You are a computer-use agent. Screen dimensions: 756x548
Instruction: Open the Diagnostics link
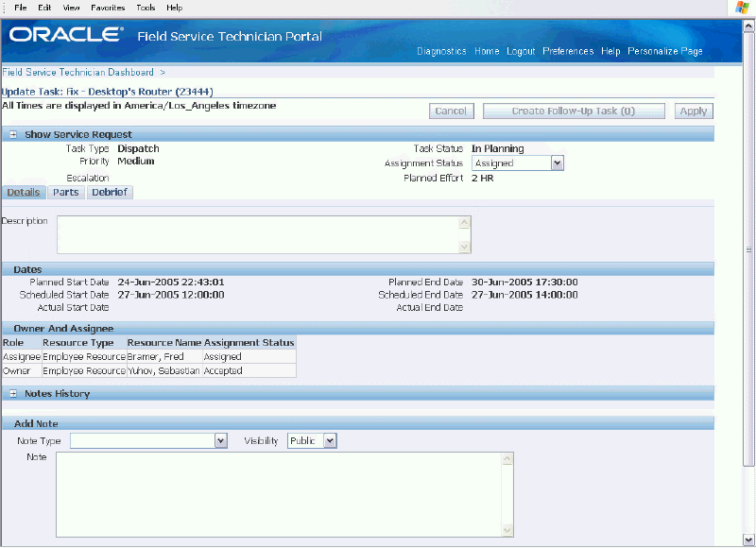tap(441, 51)
